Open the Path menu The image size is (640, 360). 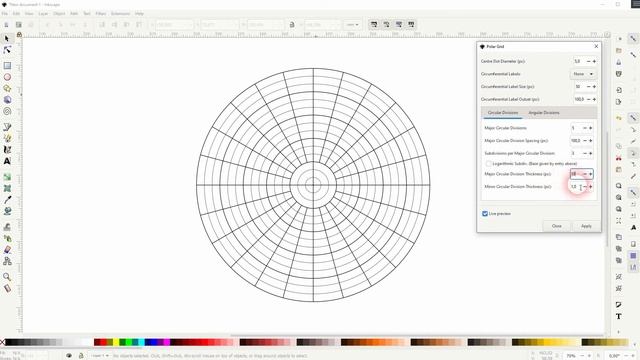point(74,13)
